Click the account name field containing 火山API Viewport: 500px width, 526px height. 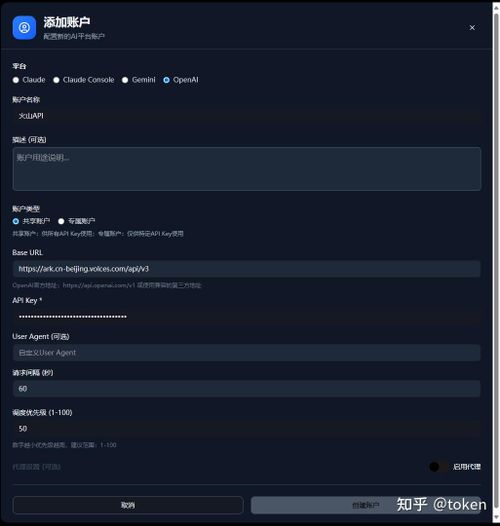pyautogui.click(x=247, y=116)
